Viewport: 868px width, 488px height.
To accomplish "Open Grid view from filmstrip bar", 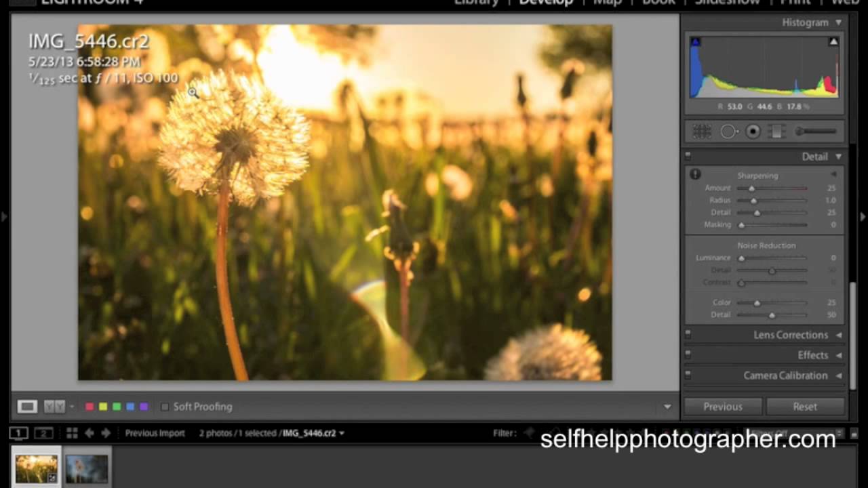I will 72,433.
